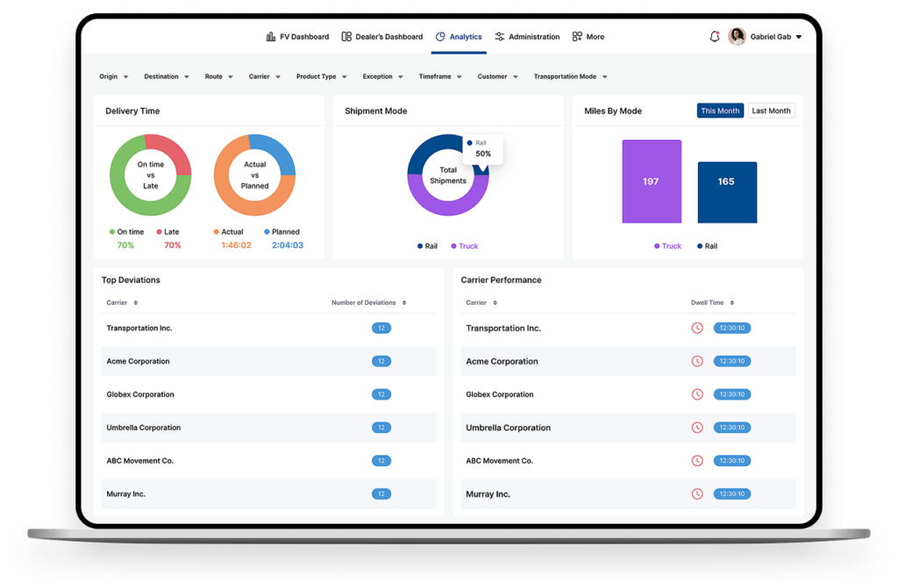This screenshot has height=588, width=898.
Task: Click clock icon for Transportation Inc. dwell time
Action: pyautogui.click(x=697, y=328)
